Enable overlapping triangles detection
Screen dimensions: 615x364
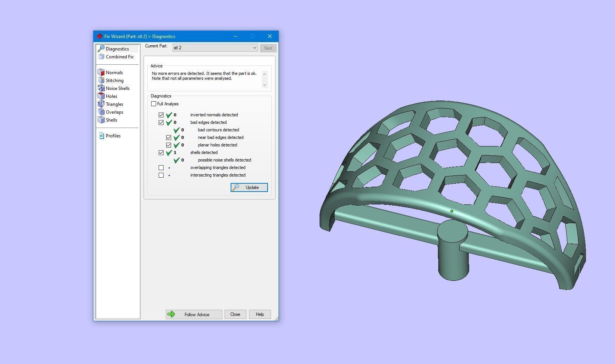161,168
